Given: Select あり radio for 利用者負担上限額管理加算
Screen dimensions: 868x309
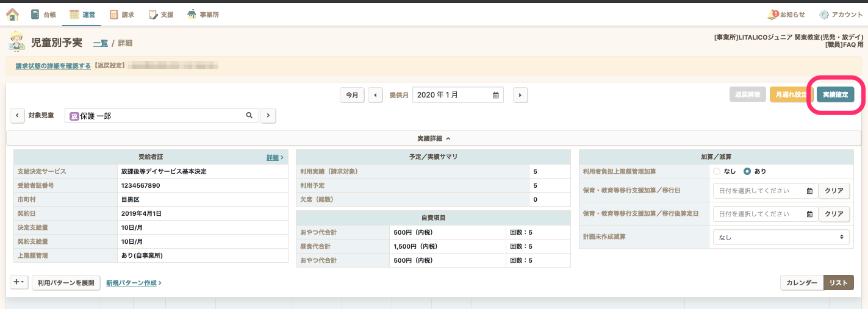Looking at the screenshot, I should (747, 172).
